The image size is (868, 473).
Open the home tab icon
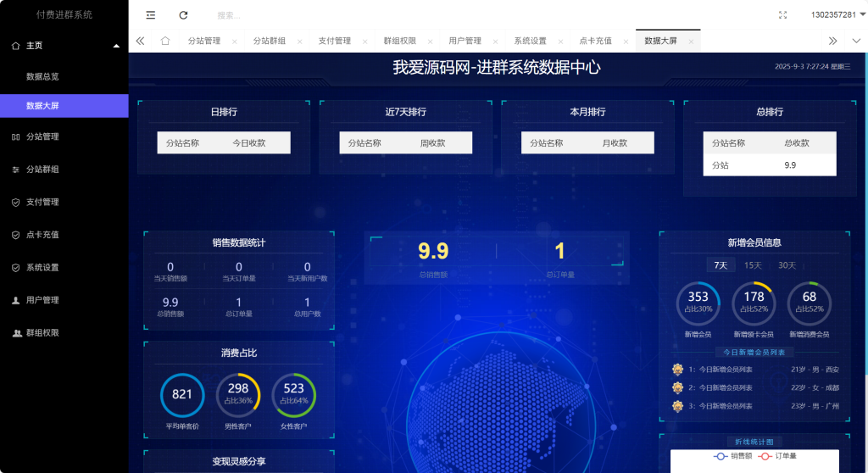coord(165,41)
